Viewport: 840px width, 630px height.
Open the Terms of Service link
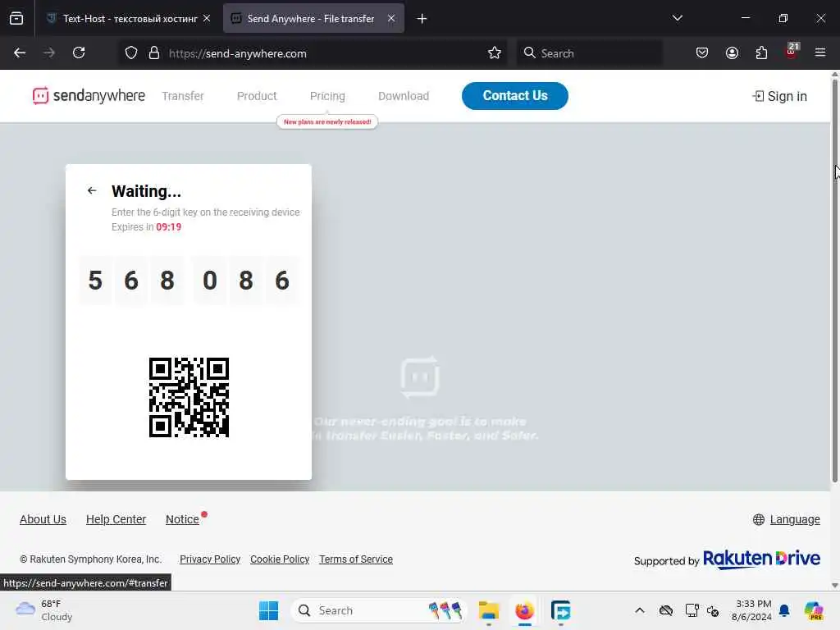coord(356,559)
